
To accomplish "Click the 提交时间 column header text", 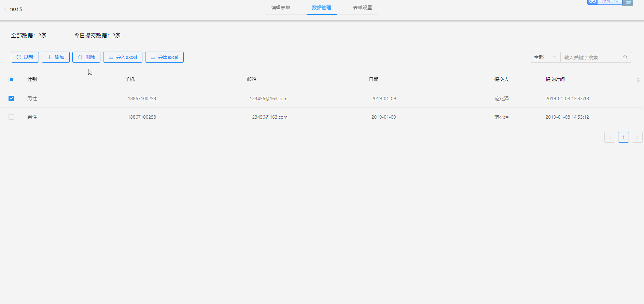I will [x=555, y=79].
